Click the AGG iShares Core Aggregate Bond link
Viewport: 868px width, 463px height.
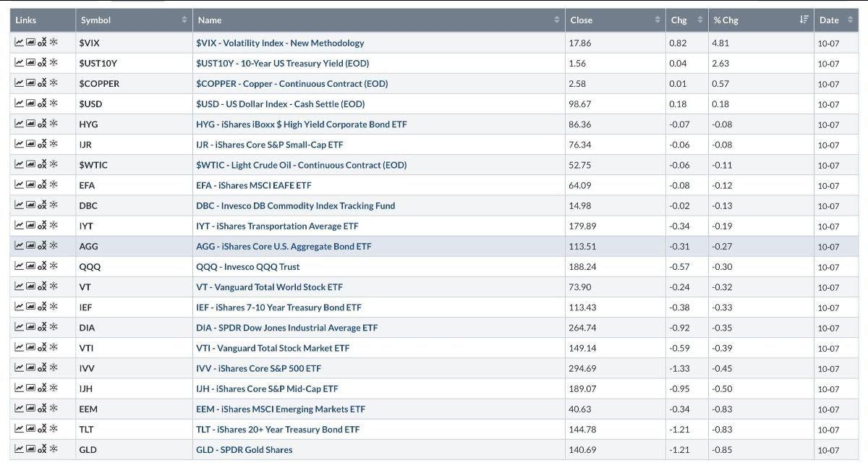click(284, 246)
